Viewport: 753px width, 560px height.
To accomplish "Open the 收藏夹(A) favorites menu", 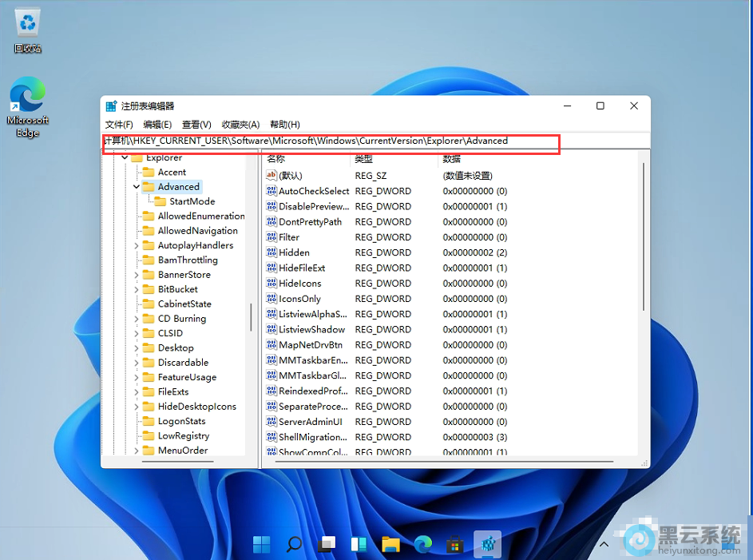I will coord(240,125).
